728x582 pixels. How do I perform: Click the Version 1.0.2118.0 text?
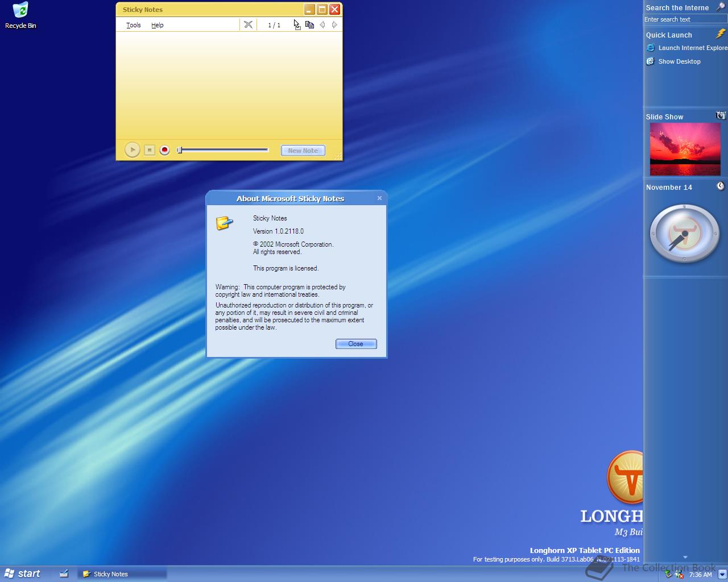pos(278,231)
